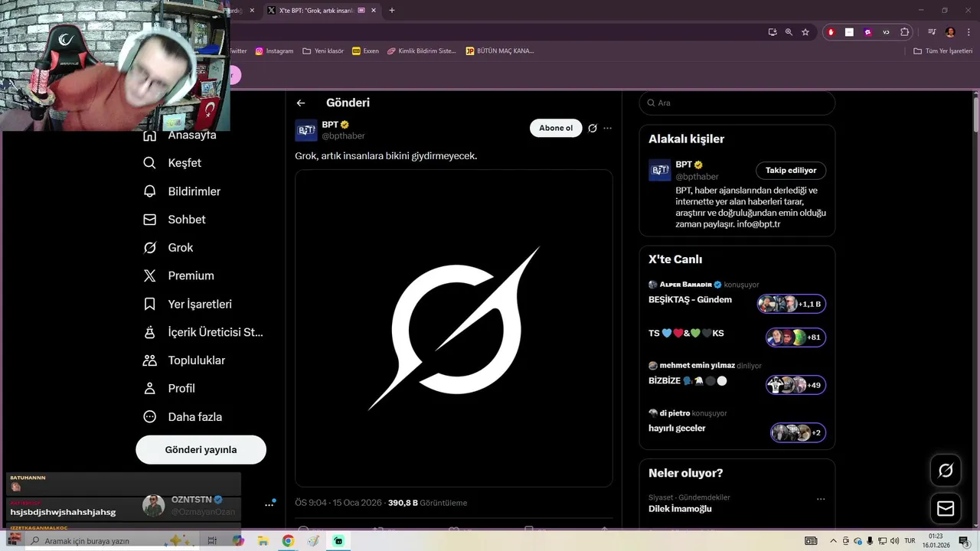Open Dilek İmamoğlu trend

681,509
